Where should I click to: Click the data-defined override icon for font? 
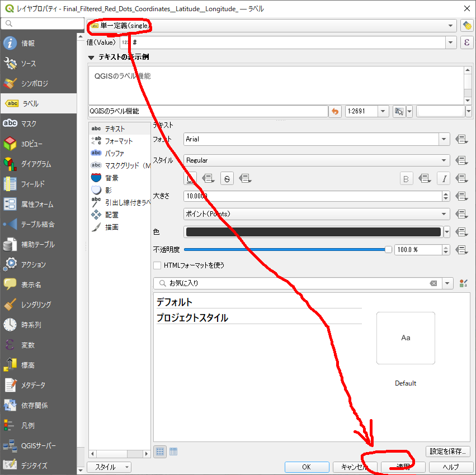coord(461,139)
